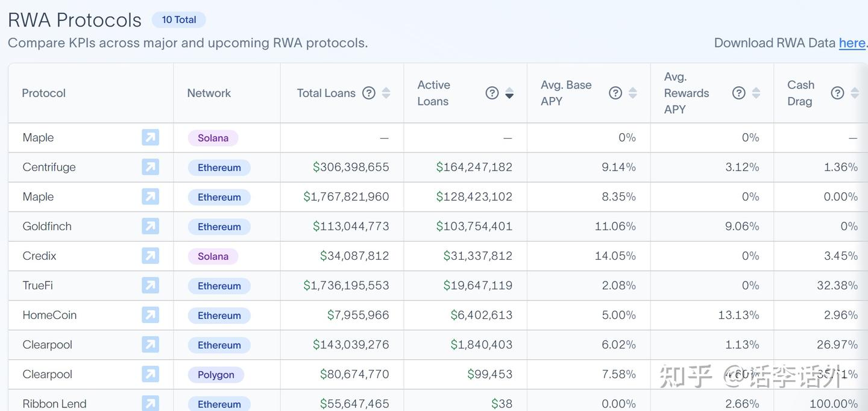Sort by Avg. Rewards APY arrows
This screenshot has height=411, width=868.
point(756,93)
